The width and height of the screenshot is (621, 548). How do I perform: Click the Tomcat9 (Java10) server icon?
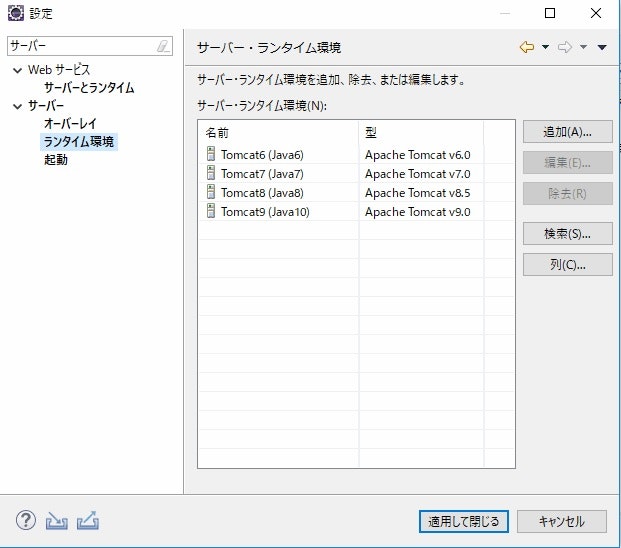coord(211,211)
